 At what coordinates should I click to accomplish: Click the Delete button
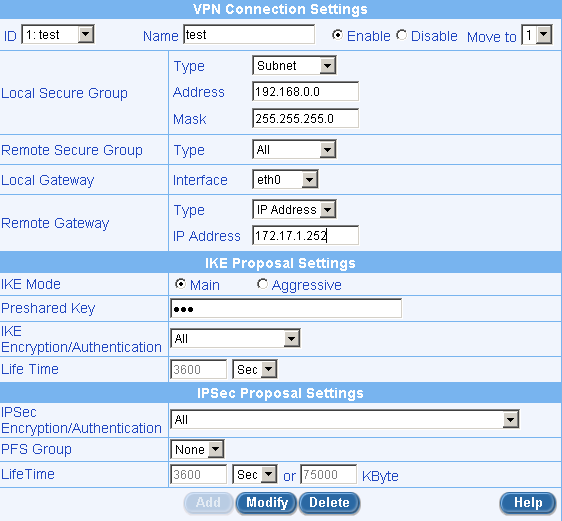[x=329, y=503]
